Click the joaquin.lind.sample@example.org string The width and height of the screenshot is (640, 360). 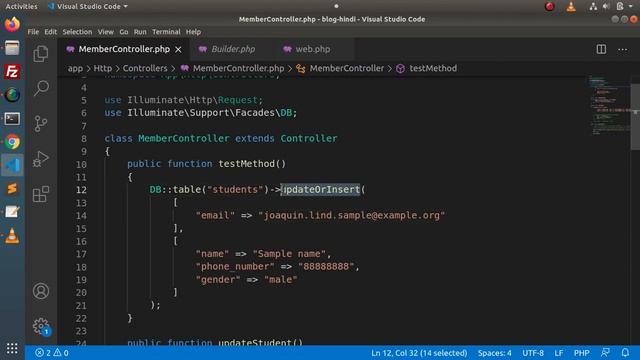click(351, 215)
